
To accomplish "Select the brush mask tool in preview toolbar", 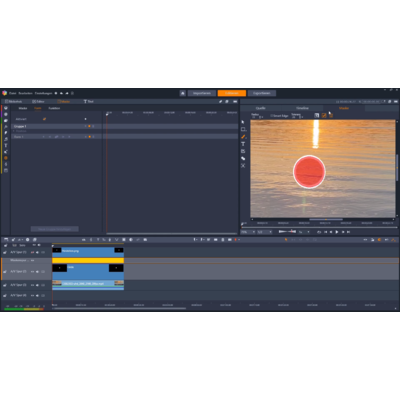I will click(243, 137).
